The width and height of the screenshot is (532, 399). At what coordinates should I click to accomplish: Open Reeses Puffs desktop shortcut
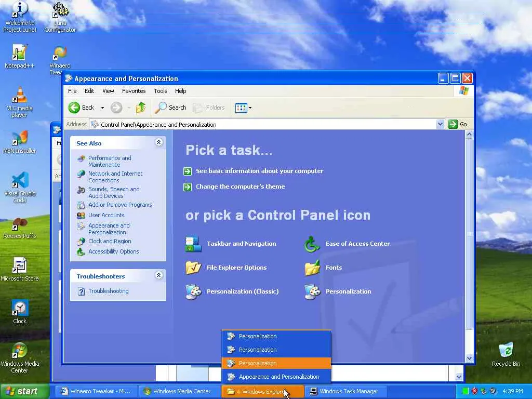tap(19, 228)
